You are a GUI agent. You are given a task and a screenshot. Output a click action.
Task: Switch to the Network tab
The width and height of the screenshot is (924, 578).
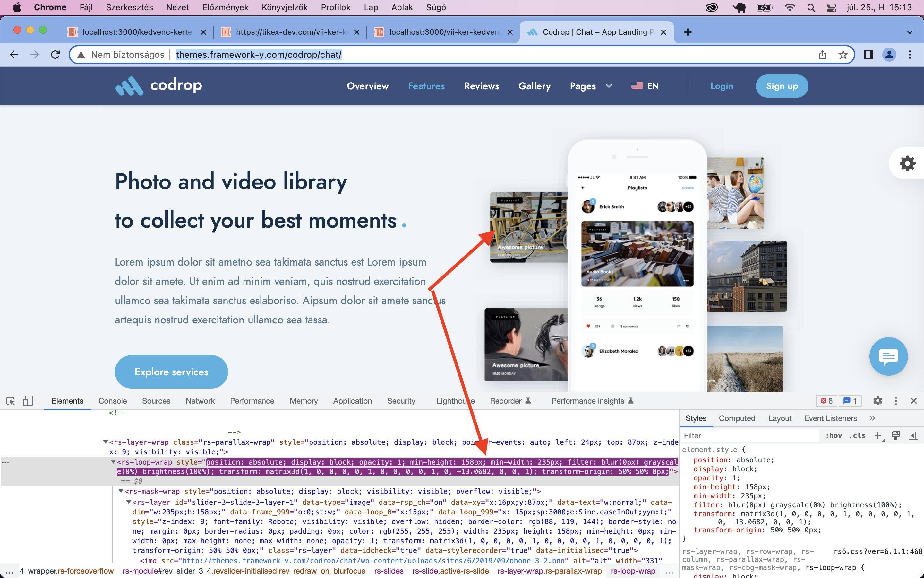(x=200, y=401)
